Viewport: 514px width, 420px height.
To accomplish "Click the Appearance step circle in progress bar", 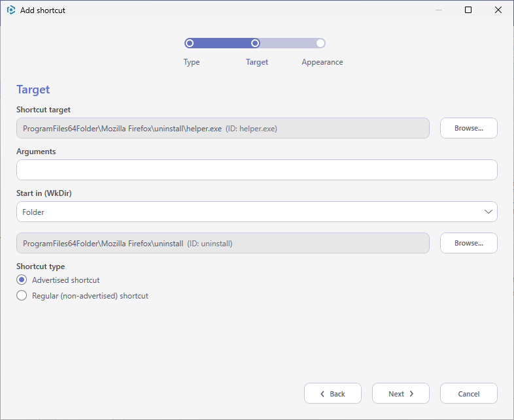I will click(320, 43).
